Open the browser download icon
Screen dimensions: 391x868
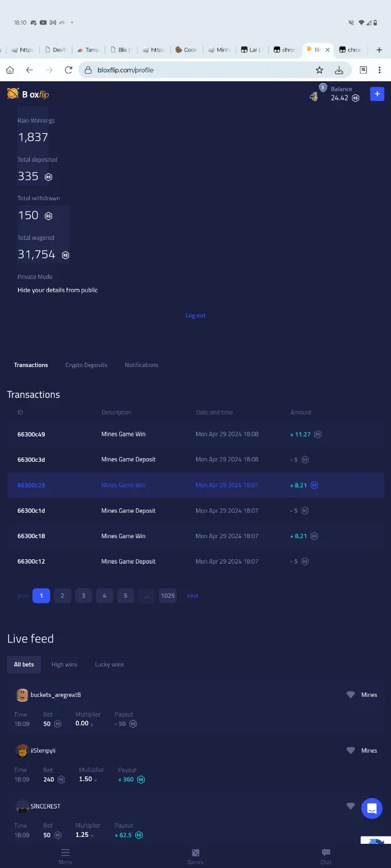[x=339, y=70]
